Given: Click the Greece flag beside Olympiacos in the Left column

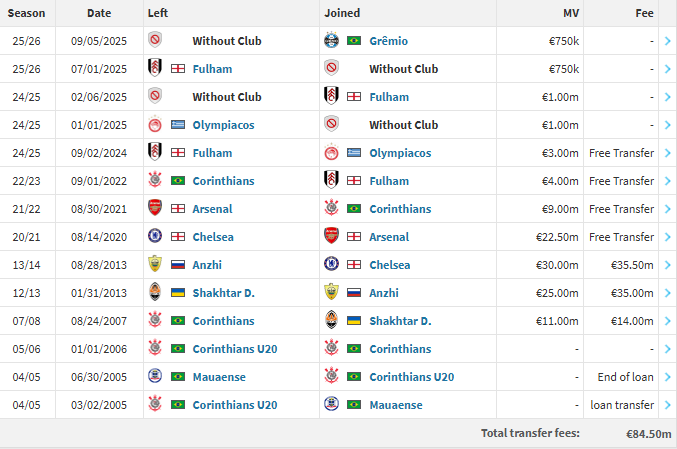Looking at the screenshot, I should tap(177, 125).
